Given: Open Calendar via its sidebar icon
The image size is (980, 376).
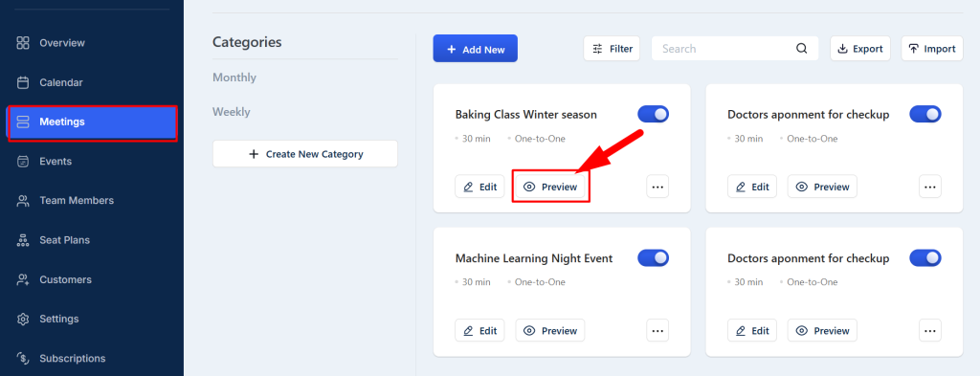Looking at the screenshot, I should [23, 82].
